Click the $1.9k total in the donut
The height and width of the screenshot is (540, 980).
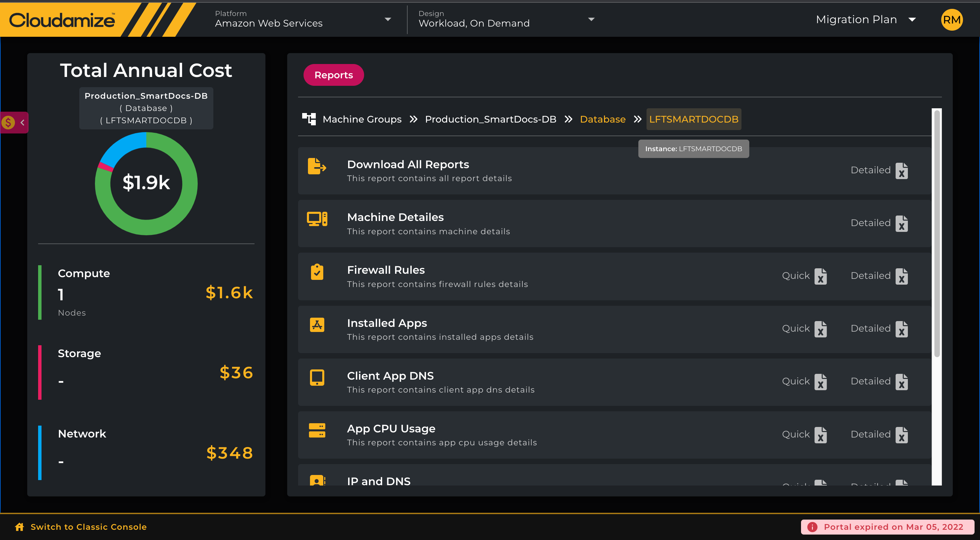tap(146, 182)
